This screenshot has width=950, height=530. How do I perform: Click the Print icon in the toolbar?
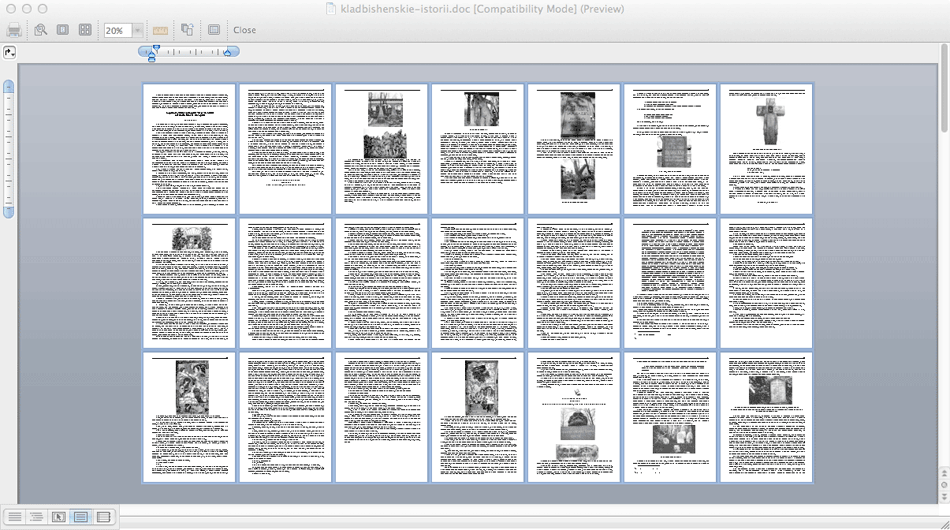14,30
